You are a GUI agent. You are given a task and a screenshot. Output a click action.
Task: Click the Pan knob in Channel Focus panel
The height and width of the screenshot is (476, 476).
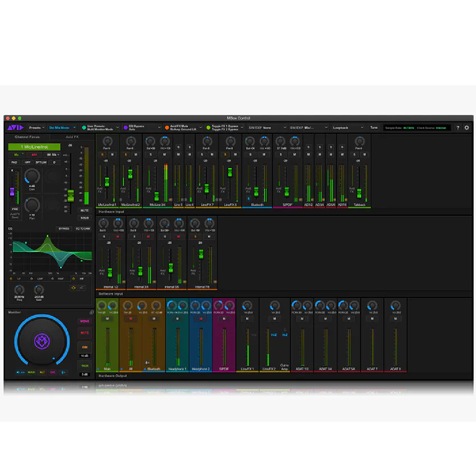coord(32,205)
